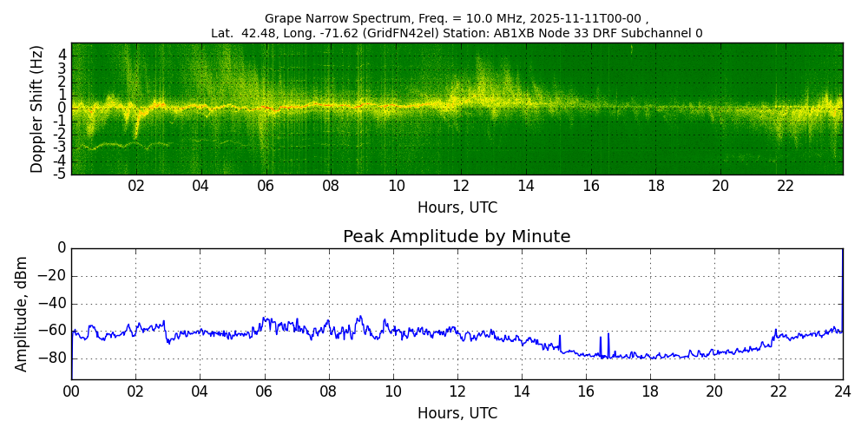
Task: Click the 'Peak Amplitude by Minute' title
Action: point(457,237)
